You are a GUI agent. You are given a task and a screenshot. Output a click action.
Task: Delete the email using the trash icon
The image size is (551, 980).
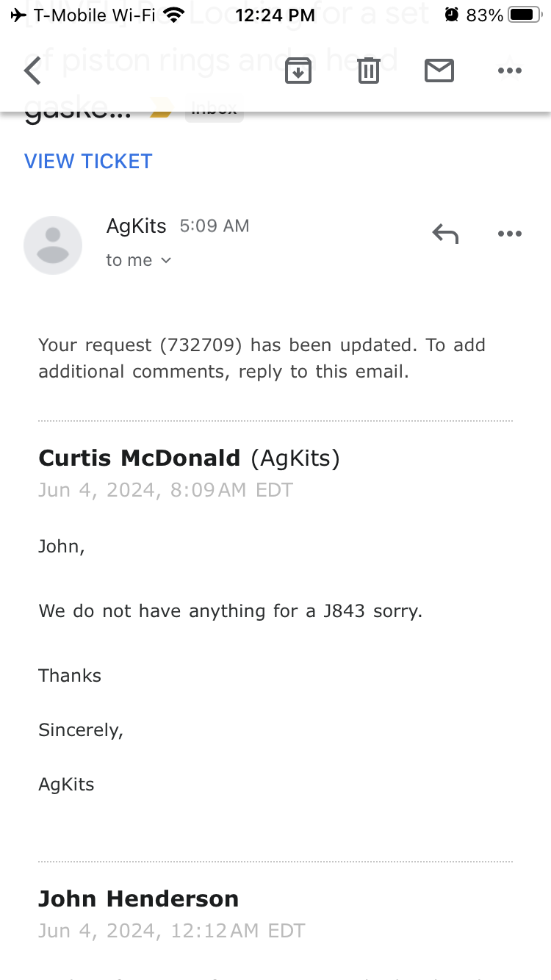coord(369,71)
